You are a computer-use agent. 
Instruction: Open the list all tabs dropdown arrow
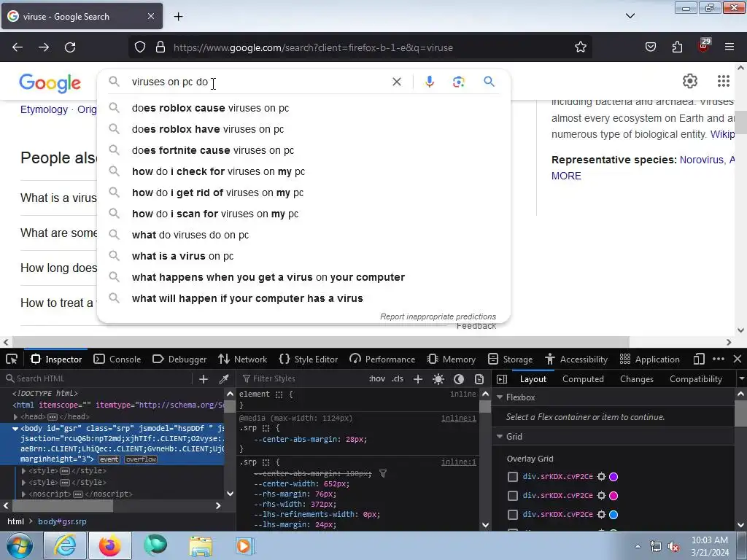click(x=630, y=16)
